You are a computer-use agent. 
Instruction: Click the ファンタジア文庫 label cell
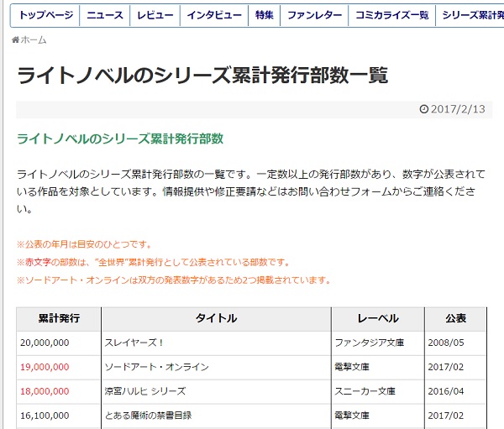[x=378, y=343]
